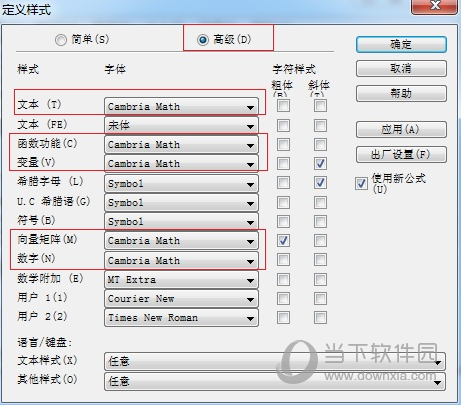This screenshot has height=405, width=461.
Task: Enable bold checkbox for 变量(V)
Action: (283, 164)
